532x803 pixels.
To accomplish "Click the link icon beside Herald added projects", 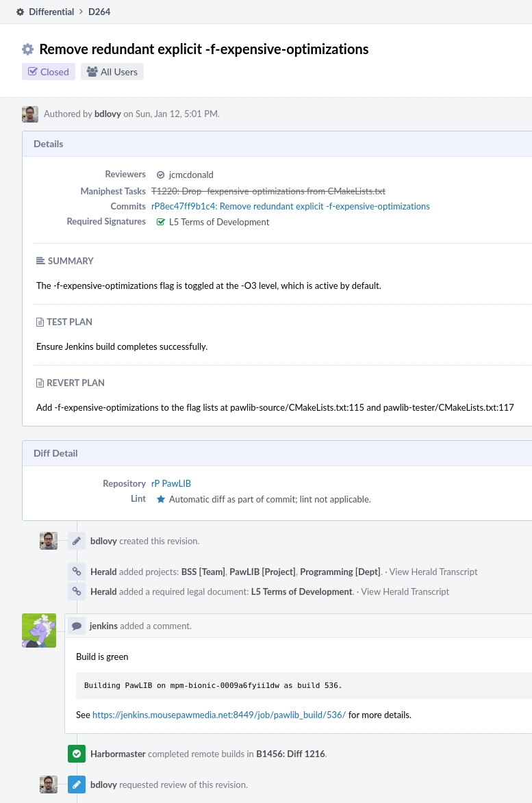I will [x=77, y=572].
